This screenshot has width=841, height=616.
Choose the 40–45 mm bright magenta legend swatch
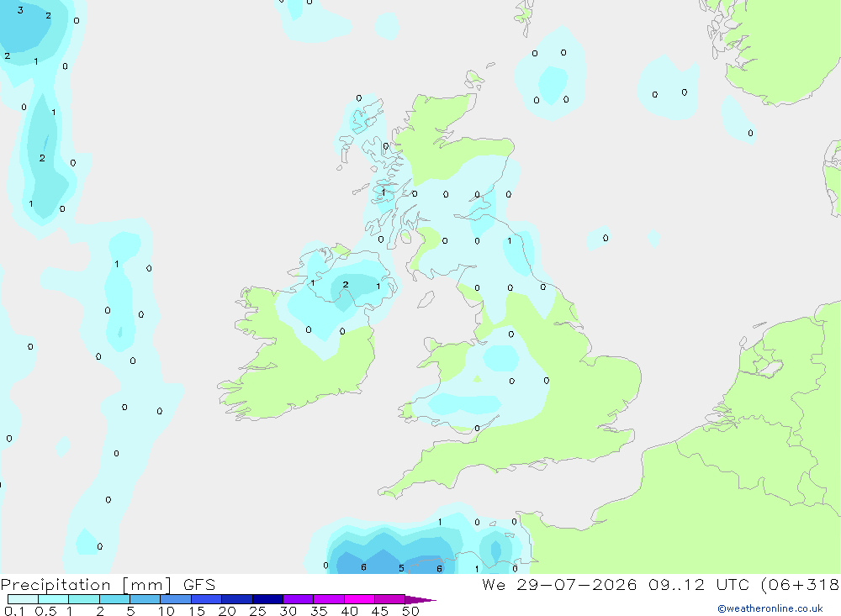359,599
